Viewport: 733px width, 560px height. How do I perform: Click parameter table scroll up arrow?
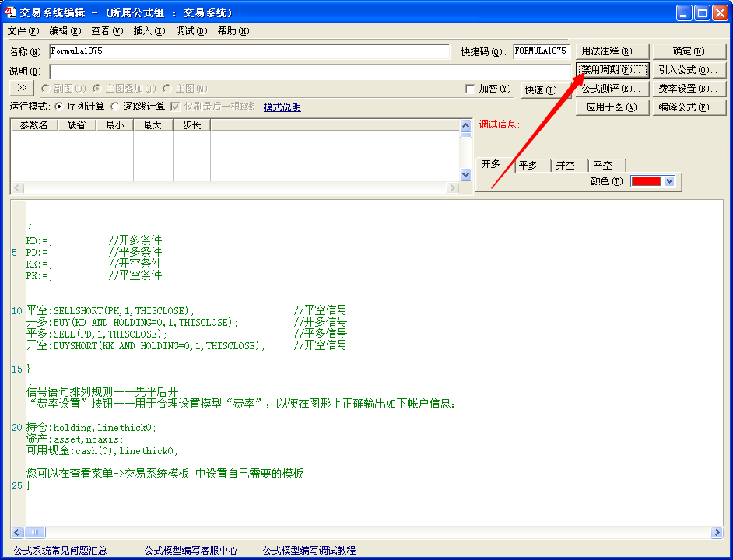click(x=465, y=125)
